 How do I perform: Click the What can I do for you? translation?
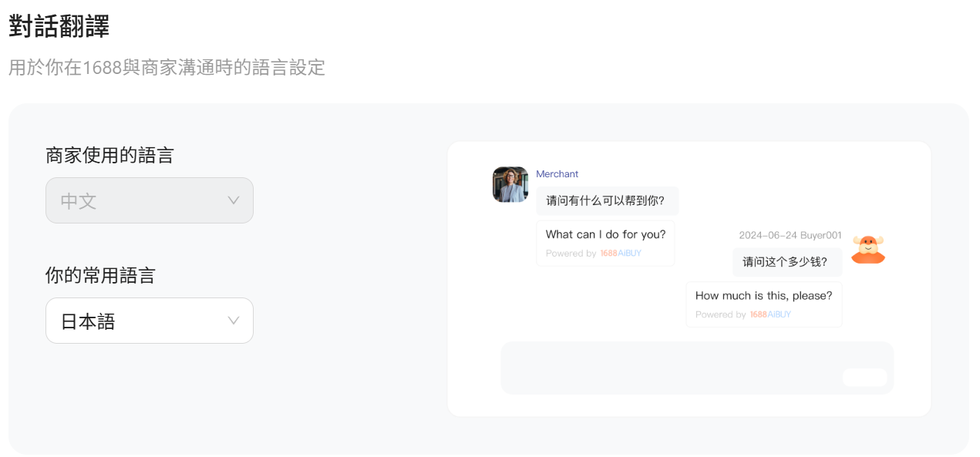[x=605, y=234]
